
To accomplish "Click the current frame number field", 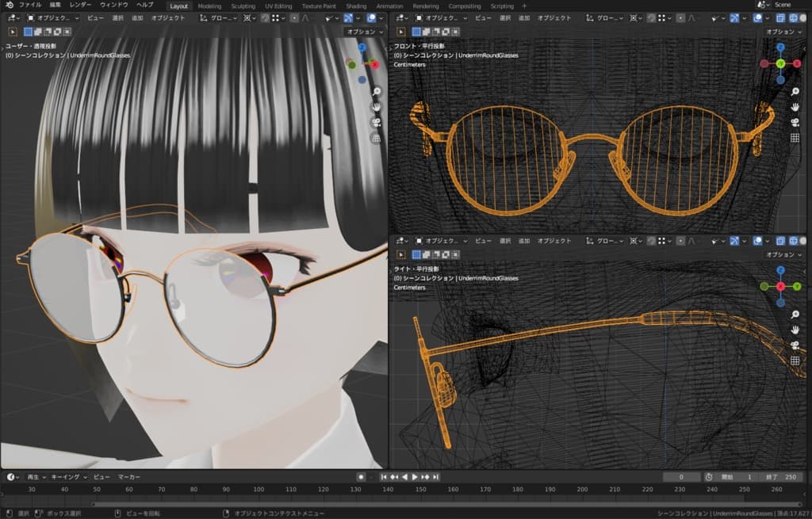I will point(682,477).
